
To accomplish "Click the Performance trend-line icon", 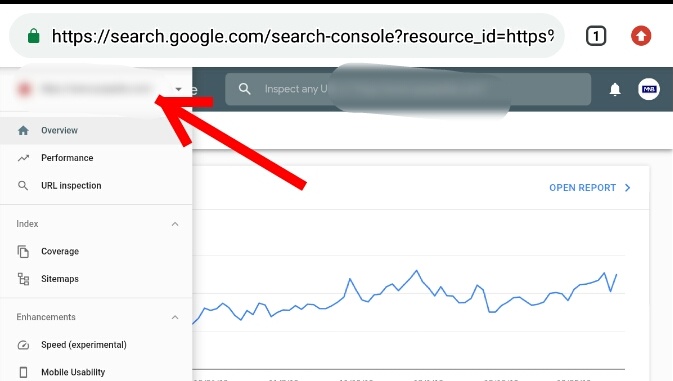I will pyautogui.click(x=23, y=158).
